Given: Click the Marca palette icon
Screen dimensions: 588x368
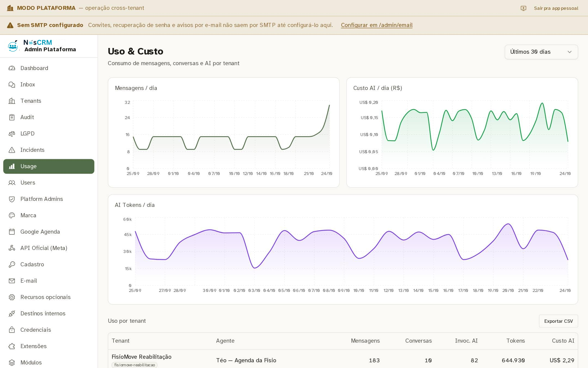Looking at the screenshot, I should (x=12, y=215).
